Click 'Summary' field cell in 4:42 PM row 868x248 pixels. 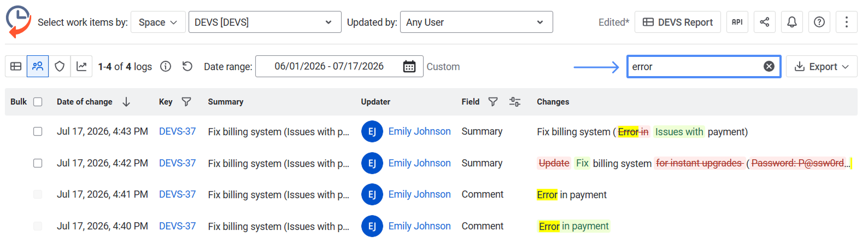(x=482, y=163)
